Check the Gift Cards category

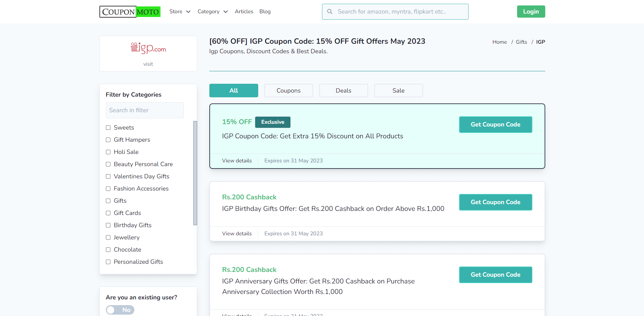tap(108, 213)
